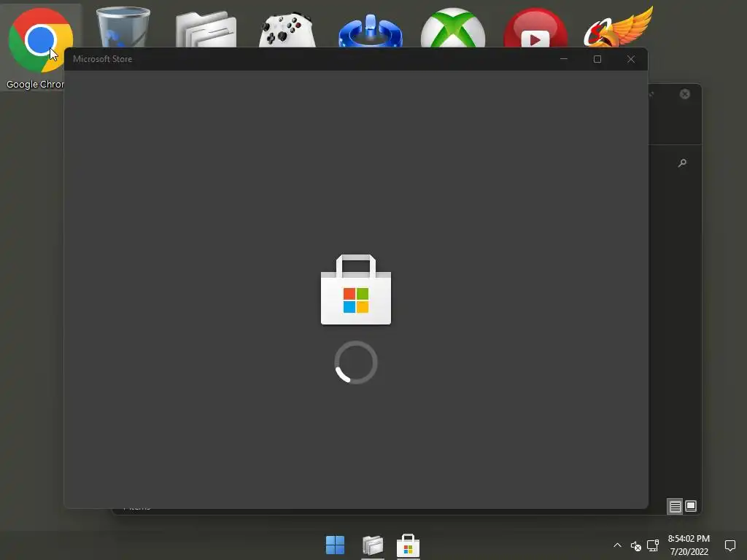
Task: Open the network tray icon
Action: tap(653, 545)
